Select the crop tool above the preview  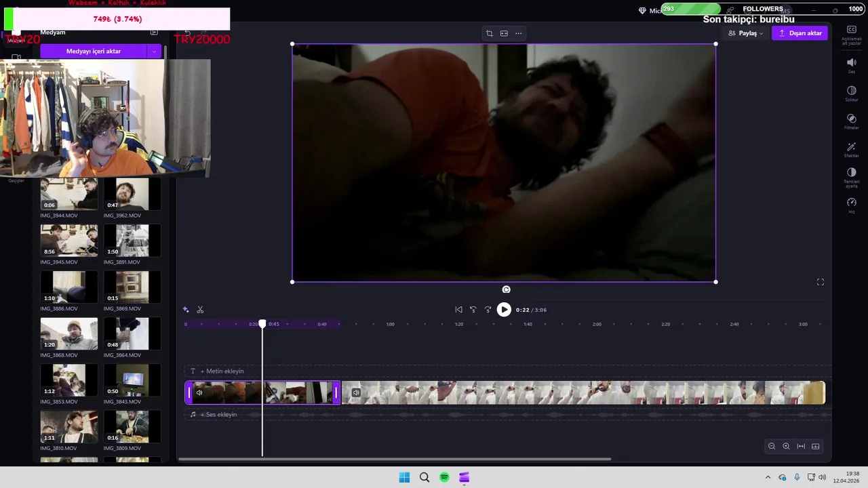489,33
